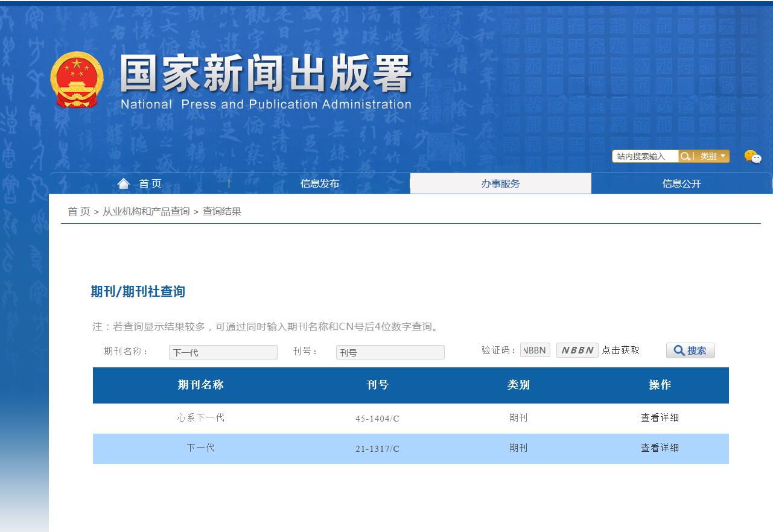Click the 期刊名称 input containing 下一代
The image size is (773, 532).
223,352
